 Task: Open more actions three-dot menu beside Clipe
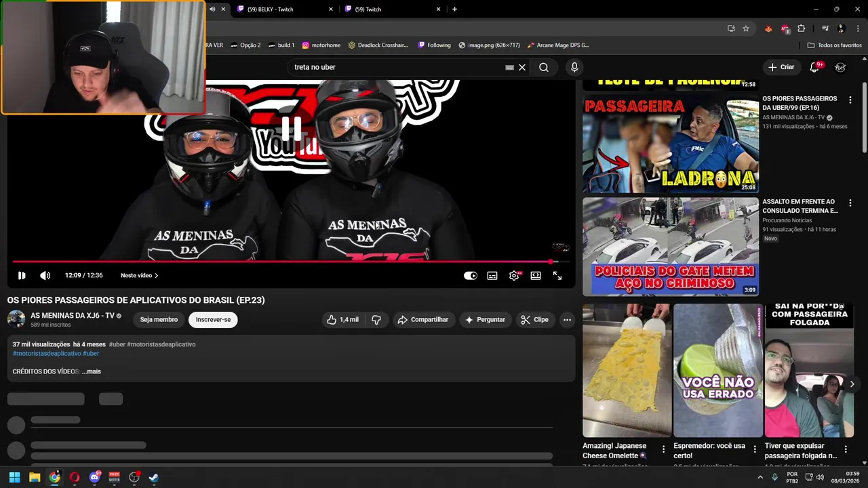point(567,320)
